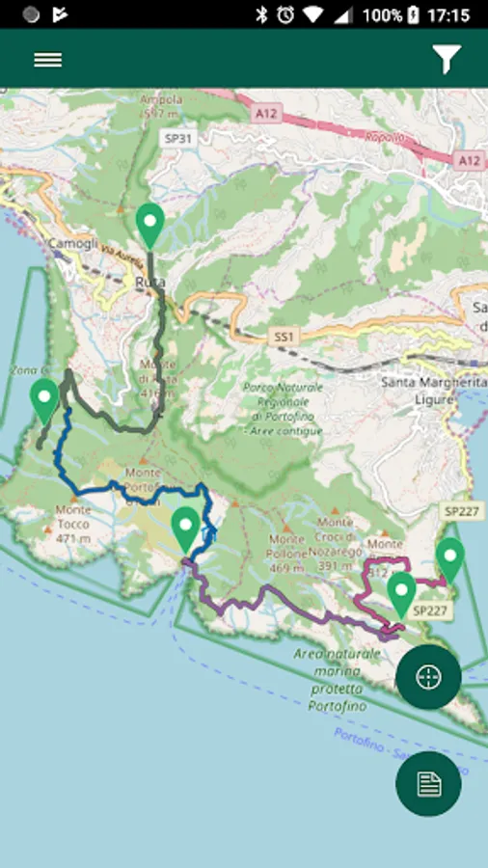Tap the SS1 road badge

coord(285,336)
